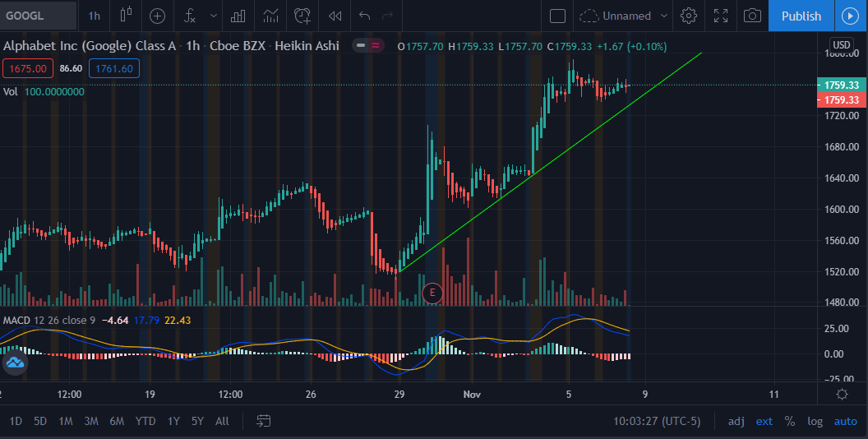
Task: Select the 3M time range
Action: (90, 421)
